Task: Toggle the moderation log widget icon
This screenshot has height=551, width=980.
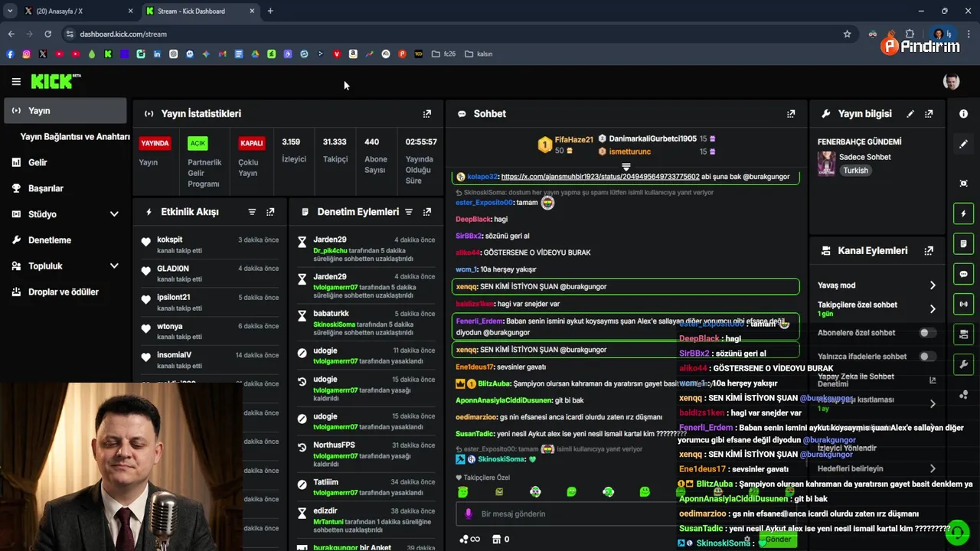Action: pos(963,244)
